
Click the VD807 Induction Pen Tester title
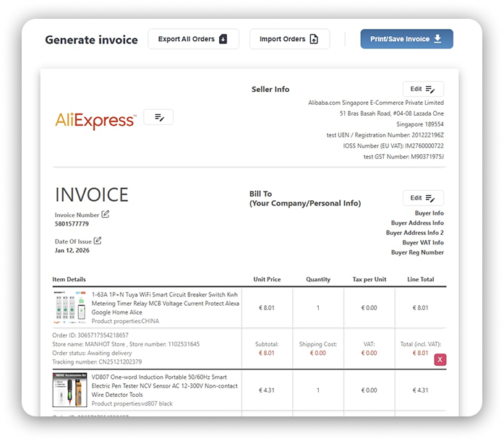pos(165,386)
